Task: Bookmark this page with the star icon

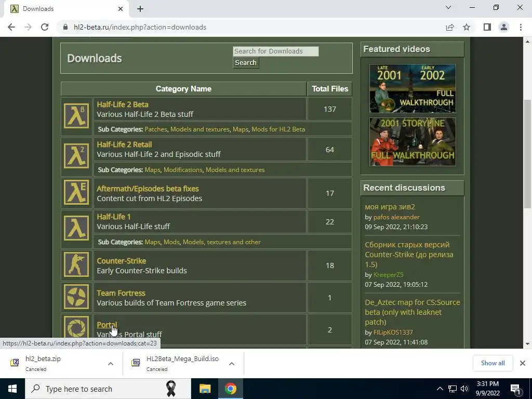Action: 467,27
